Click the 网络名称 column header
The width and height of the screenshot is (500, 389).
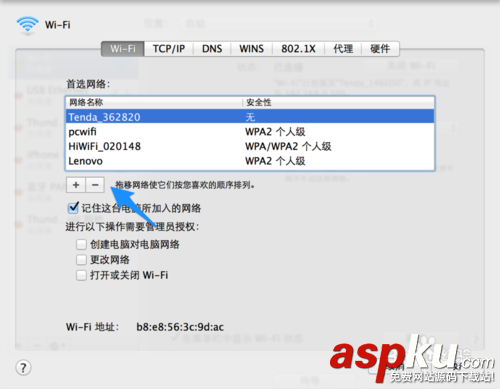click(x=154, y=102)
